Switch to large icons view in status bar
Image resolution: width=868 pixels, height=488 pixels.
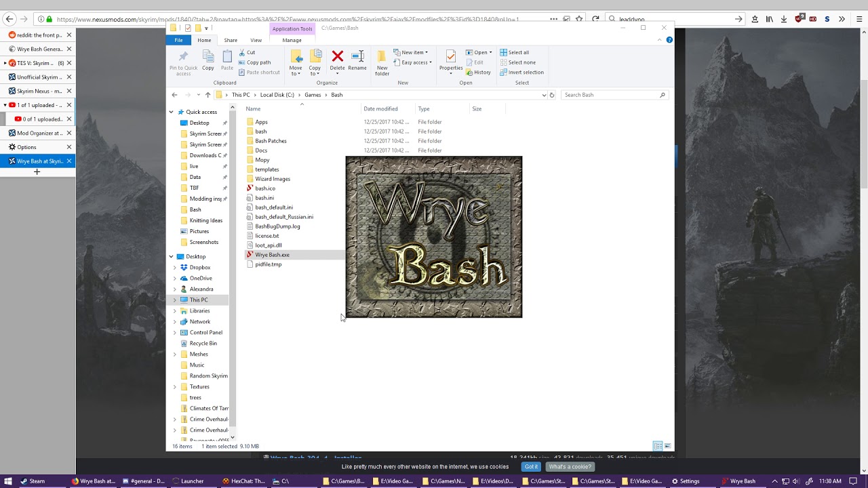point(668,446)
